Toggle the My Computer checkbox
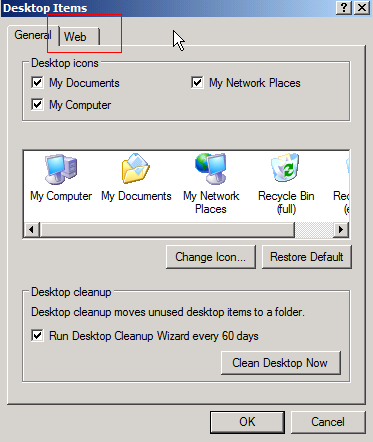373x442 pixels. point(37,104)
